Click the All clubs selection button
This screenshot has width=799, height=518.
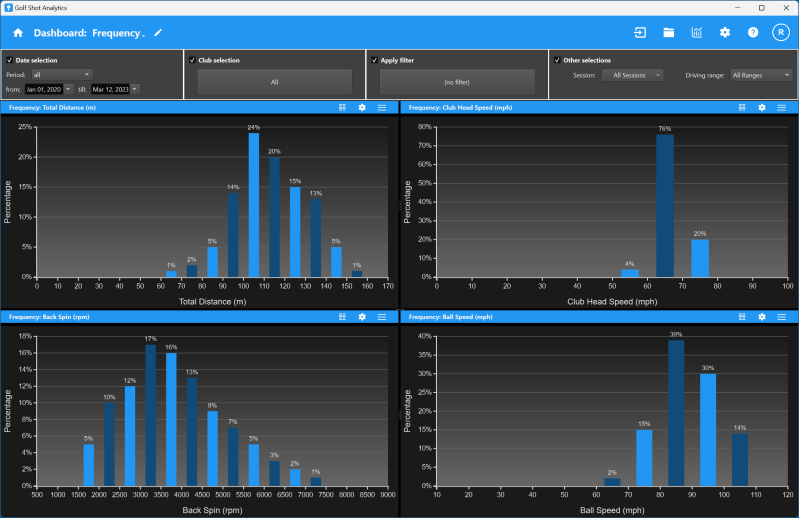[275, 82]
